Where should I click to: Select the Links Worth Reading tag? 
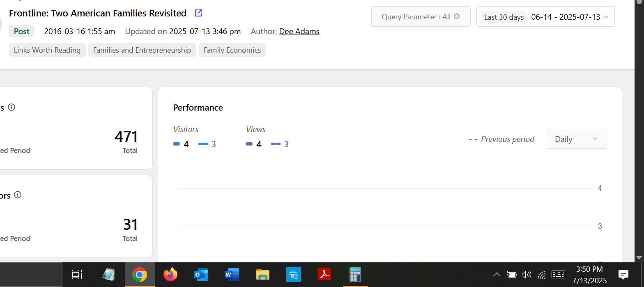[47, 50]
